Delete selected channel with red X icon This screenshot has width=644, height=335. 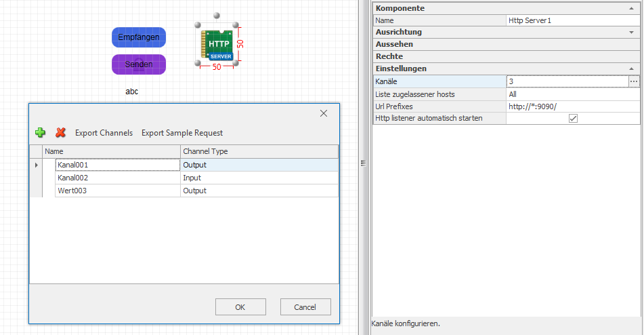coord(61,132)
